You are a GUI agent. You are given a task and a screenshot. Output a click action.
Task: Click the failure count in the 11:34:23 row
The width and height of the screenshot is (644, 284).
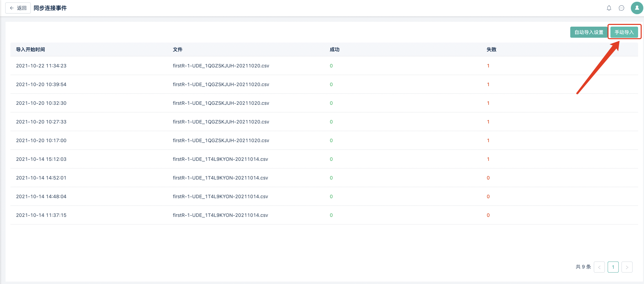coord(488,66)
